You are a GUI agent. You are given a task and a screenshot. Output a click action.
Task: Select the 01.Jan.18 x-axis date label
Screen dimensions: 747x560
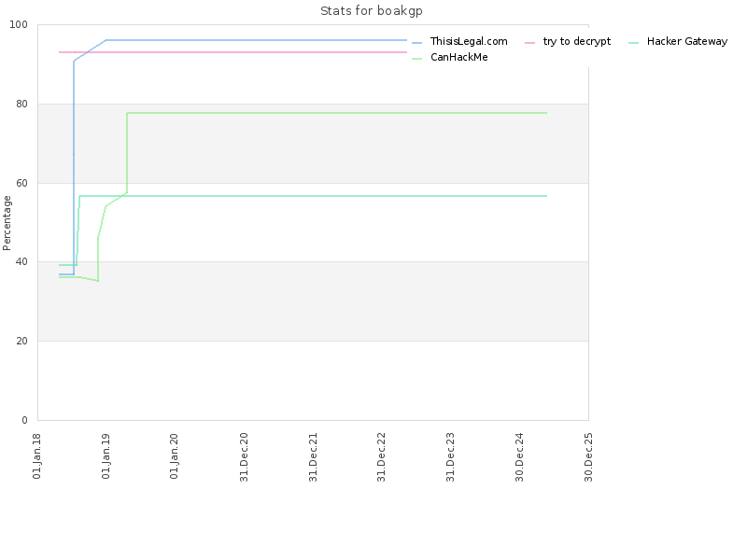[36, 456]
